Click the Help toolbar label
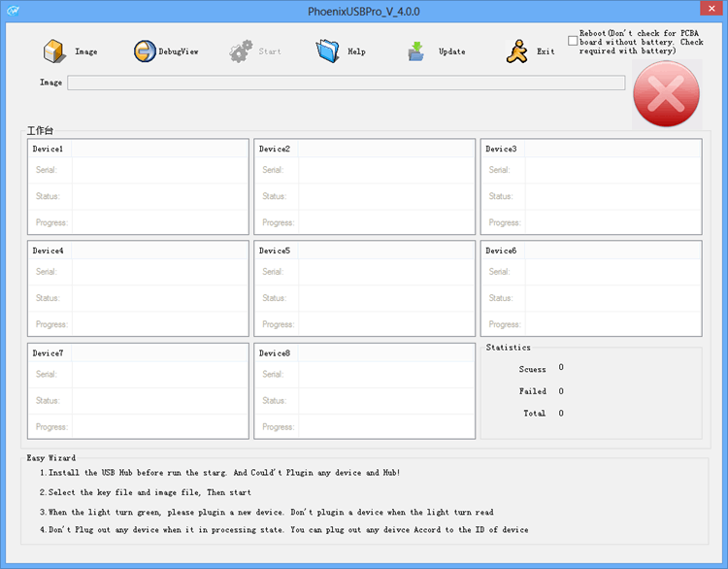Screen dimensions: 728x569 [x=356, y=51]
